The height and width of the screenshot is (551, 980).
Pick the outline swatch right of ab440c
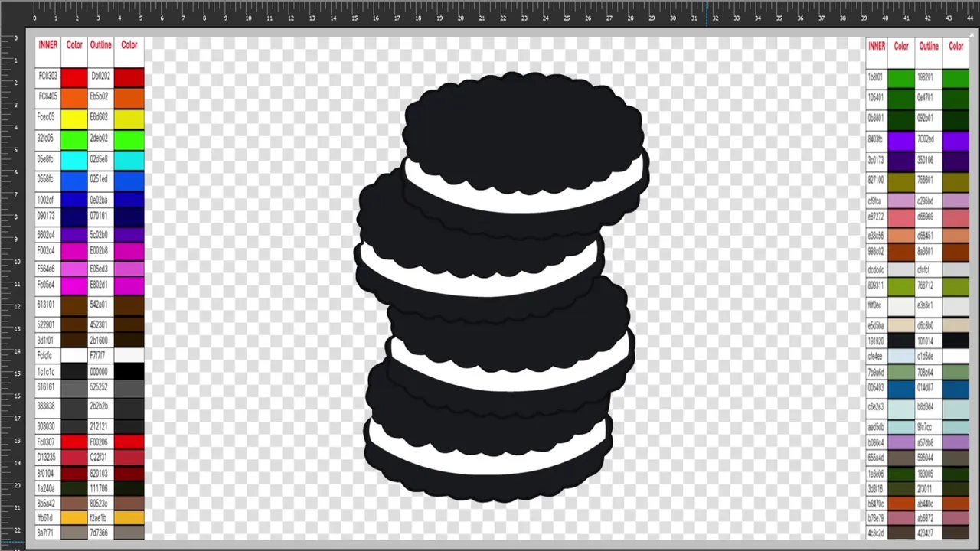[x=956, y=504]
